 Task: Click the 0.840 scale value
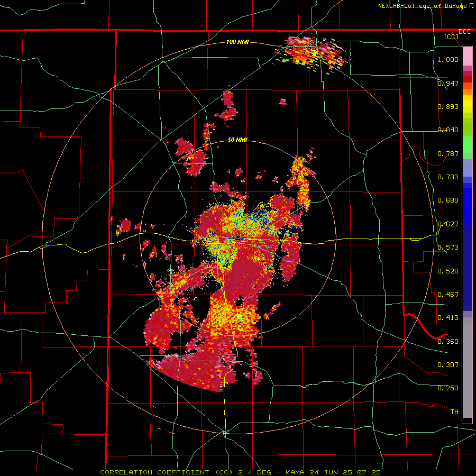448,130
